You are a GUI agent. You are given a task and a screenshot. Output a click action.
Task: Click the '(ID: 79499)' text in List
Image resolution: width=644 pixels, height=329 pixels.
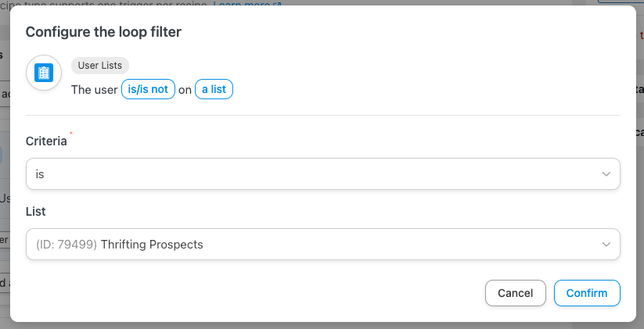(67, 245)
